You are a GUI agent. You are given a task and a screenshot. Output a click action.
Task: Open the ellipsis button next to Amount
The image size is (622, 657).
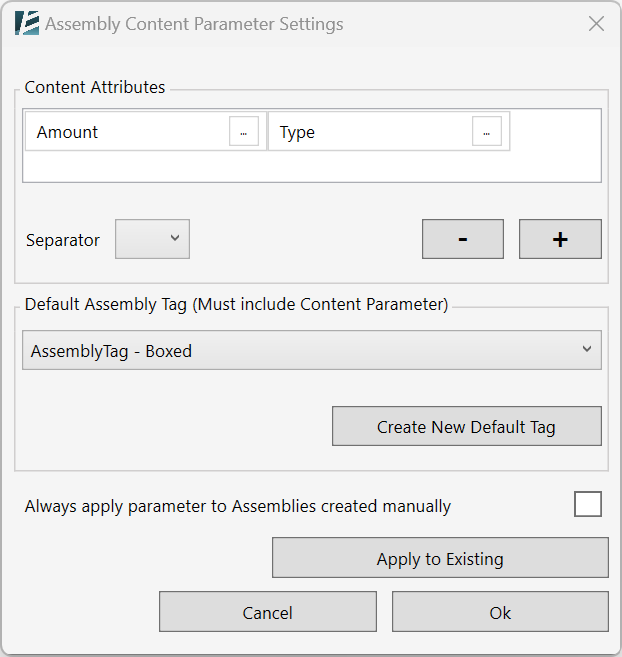coord(244,132)
